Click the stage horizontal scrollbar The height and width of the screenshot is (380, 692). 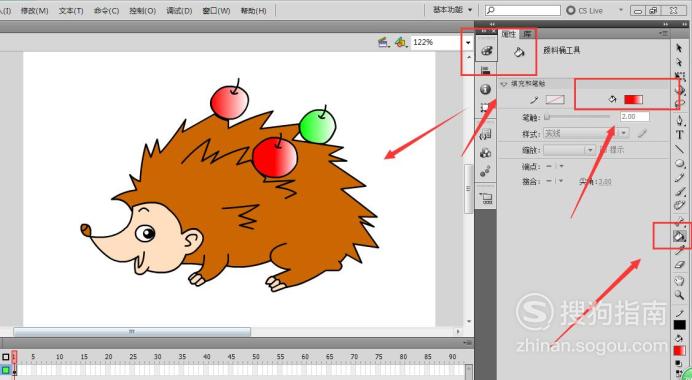[x=132, y=331]
